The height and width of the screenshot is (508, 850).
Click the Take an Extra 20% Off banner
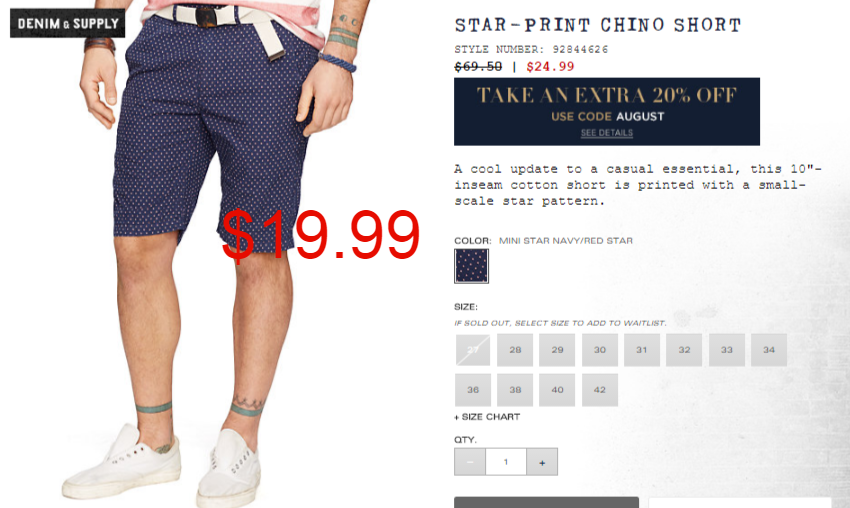pos(607,111)
